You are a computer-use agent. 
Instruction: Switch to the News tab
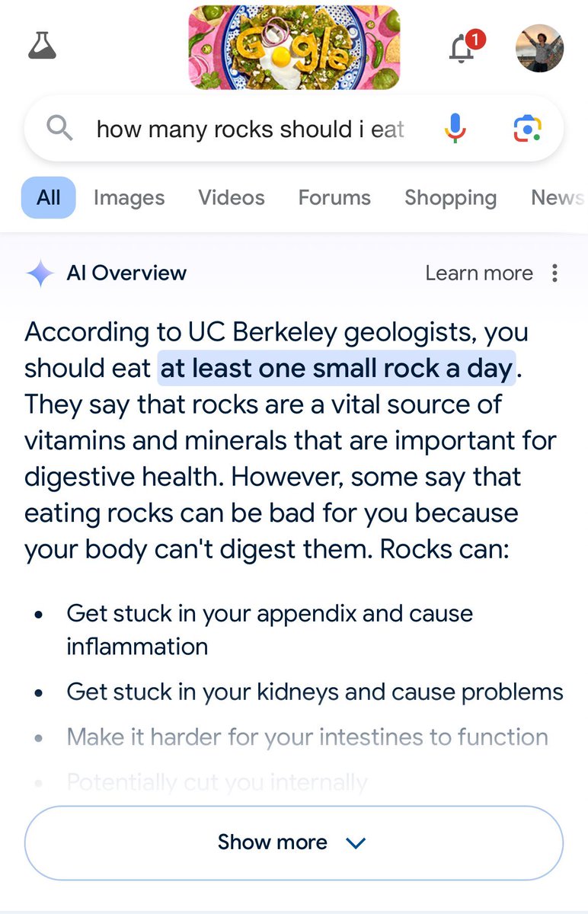click(x=558, y=198)
